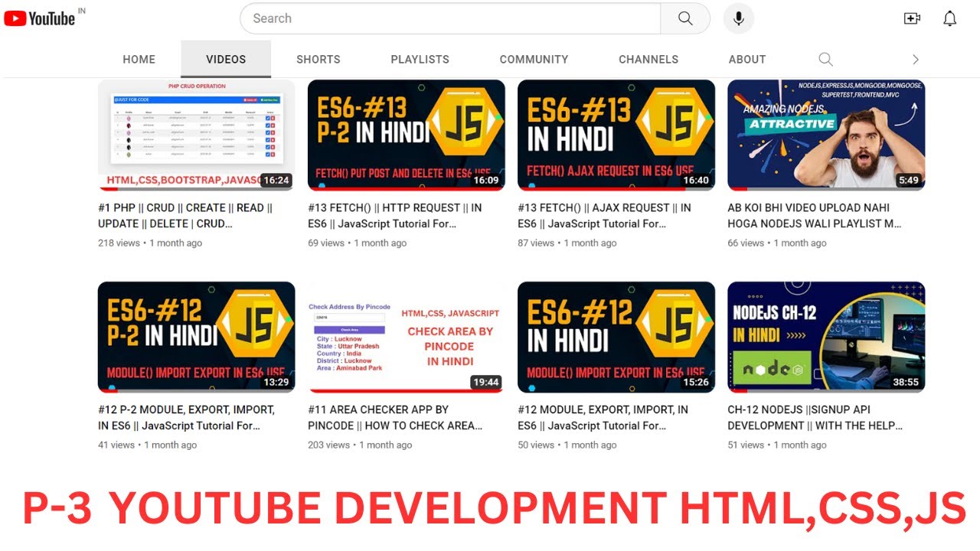
Task: Click the 5:49 duration badge
Action: pyautogui.click(x=909, y=181)
